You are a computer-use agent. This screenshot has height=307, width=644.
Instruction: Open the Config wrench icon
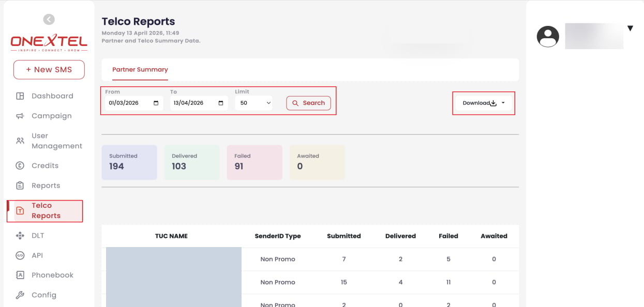click(20, 295)
